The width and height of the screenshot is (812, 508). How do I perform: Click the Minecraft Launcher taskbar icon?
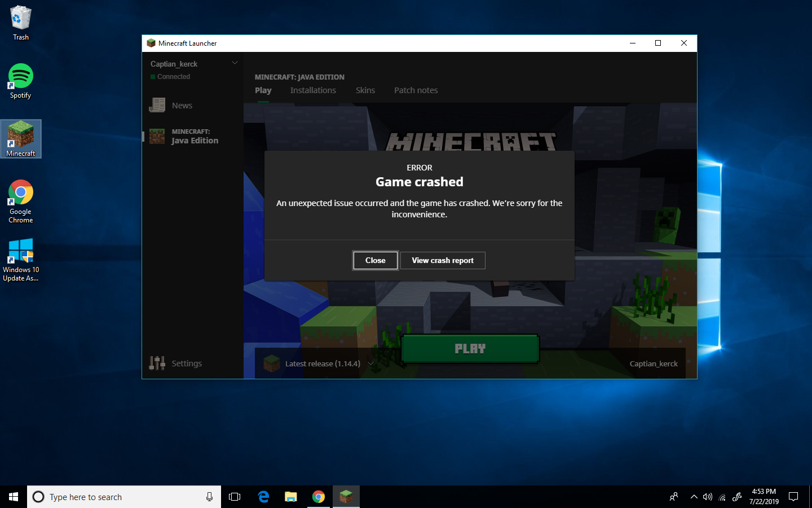[x=346, y=497]
